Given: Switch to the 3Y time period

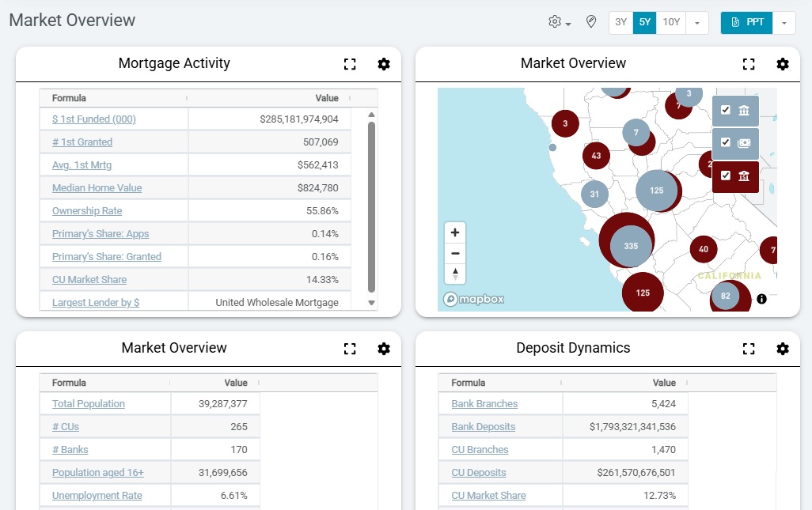Looking at the screenshot, I should coord(620,22).
